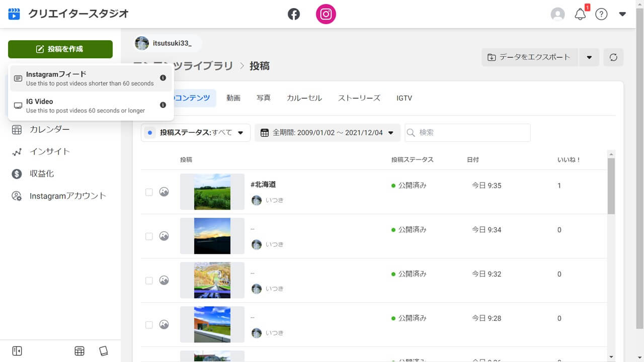Click いつき avatar in #北海道 row
Screen dimensions: 644x362
click(257, 200)
